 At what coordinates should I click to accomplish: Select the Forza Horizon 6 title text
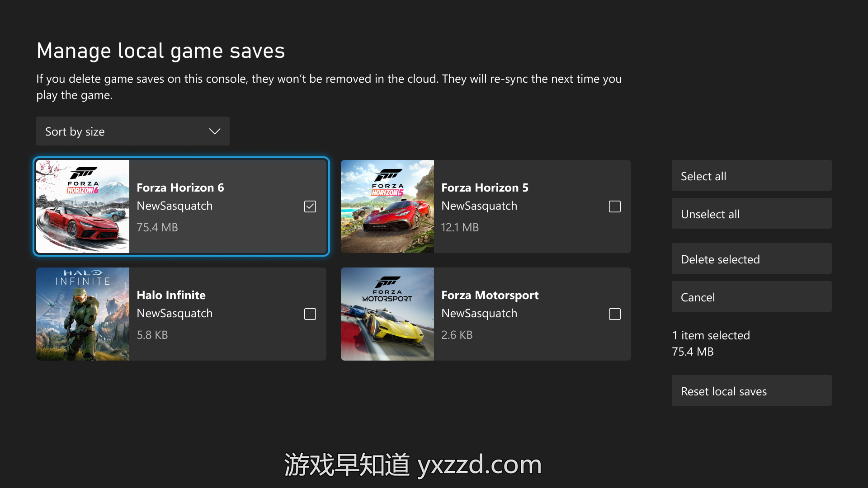point(180,188)
